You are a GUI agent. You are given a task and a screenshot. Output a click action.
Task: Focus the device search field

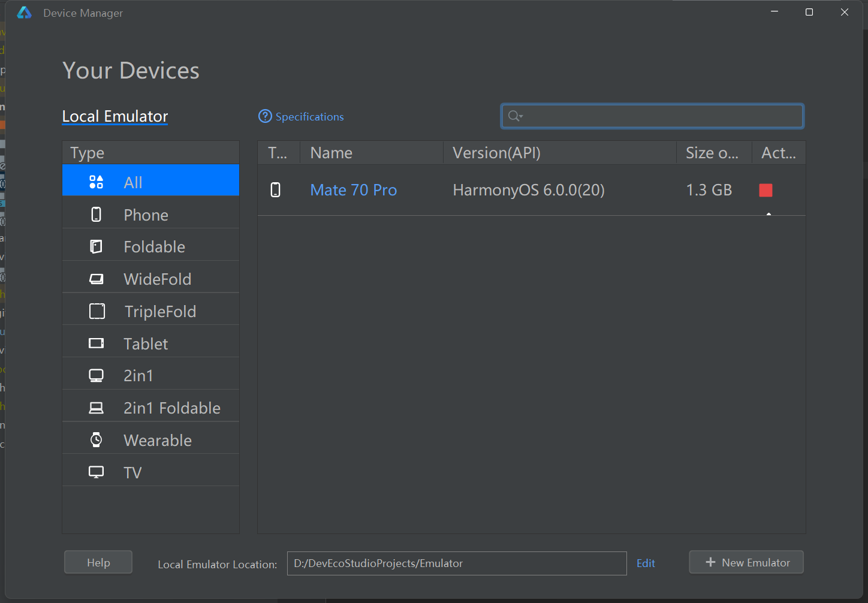pos(659,116)
